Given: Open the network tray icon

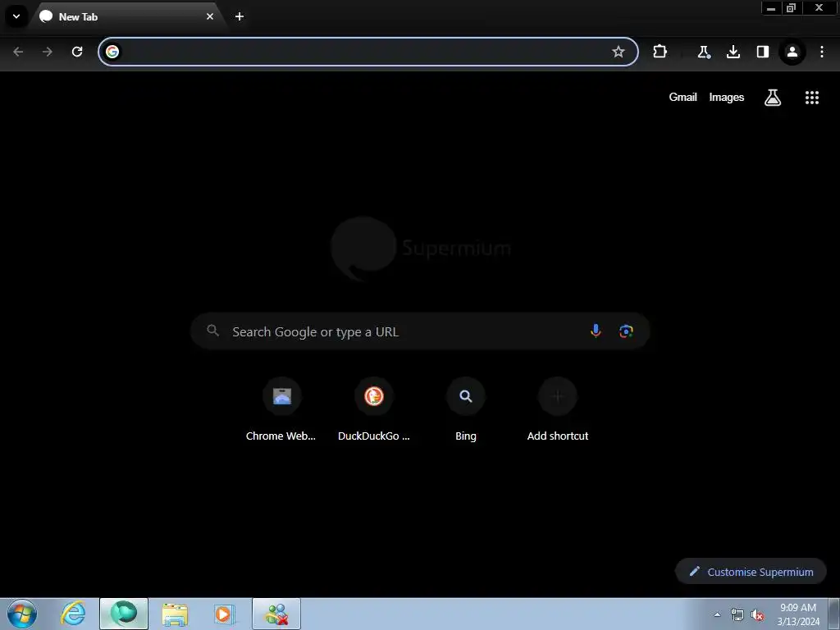Looking at the screenshot, I should [x=737, y=614].
